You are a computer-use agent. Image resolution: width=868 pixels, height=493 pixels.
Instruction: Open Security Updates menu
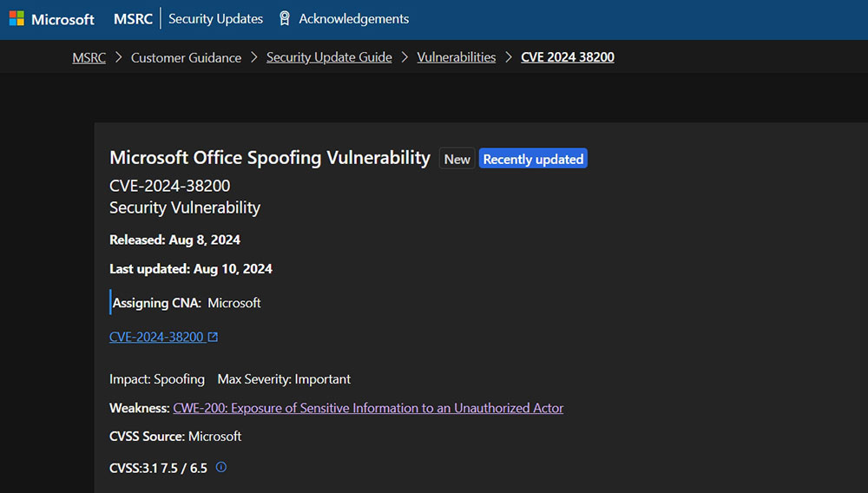coord(215,19)
